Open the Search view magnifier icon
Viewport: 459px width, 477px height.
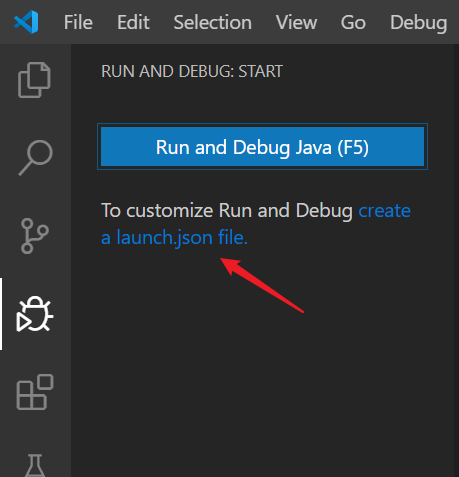[x=35, y=157]
